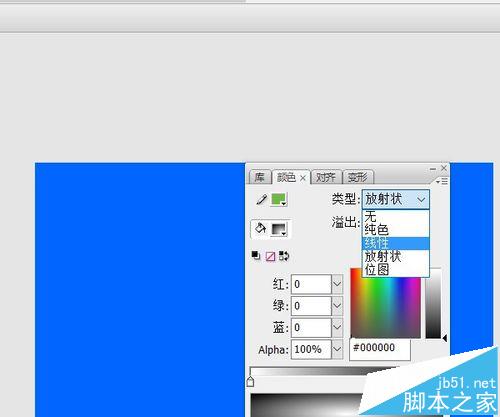Switch to the 颜色 tab
Screen dimensions: 500x417
[x=286, y=177]
